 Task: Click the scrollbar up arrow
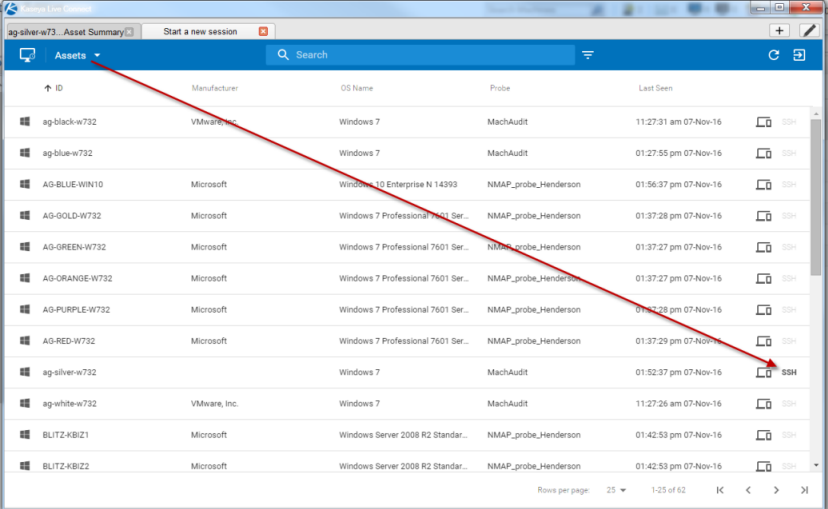click(x=816, y=114)
